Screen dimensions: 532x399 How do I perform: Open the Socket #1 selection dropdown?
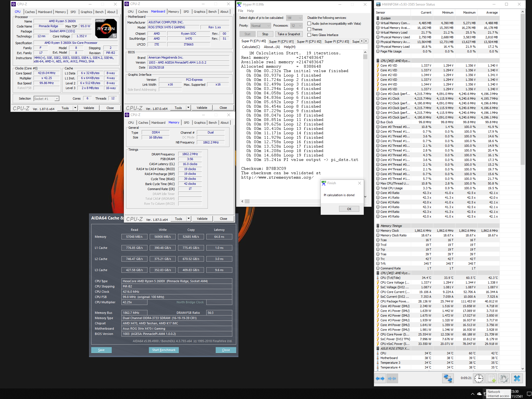46,99
